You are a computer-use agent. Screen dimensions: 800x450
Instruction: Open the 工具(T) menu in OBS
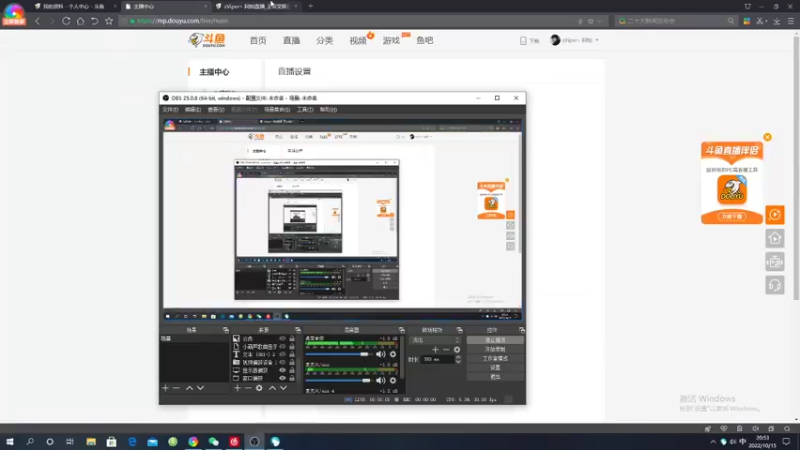305,110
